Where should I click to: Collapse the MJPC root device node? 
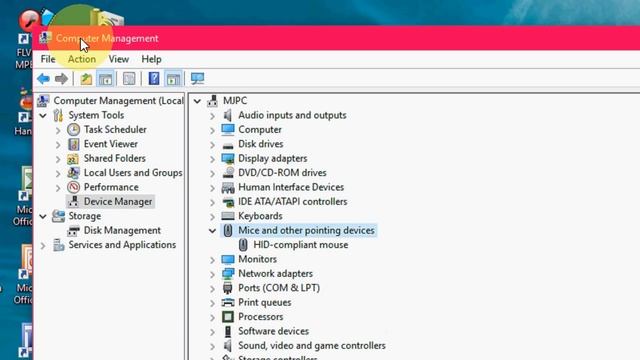[x=197, y=101]
